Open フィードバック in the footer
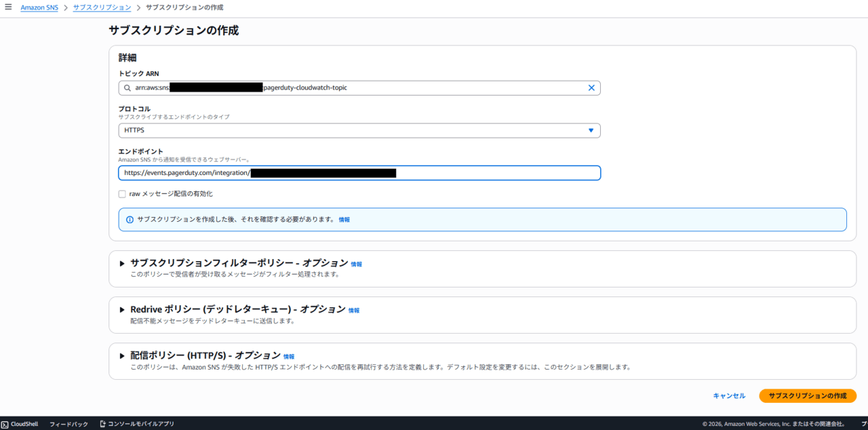868x430 pixels. click(x=68, y=424)
